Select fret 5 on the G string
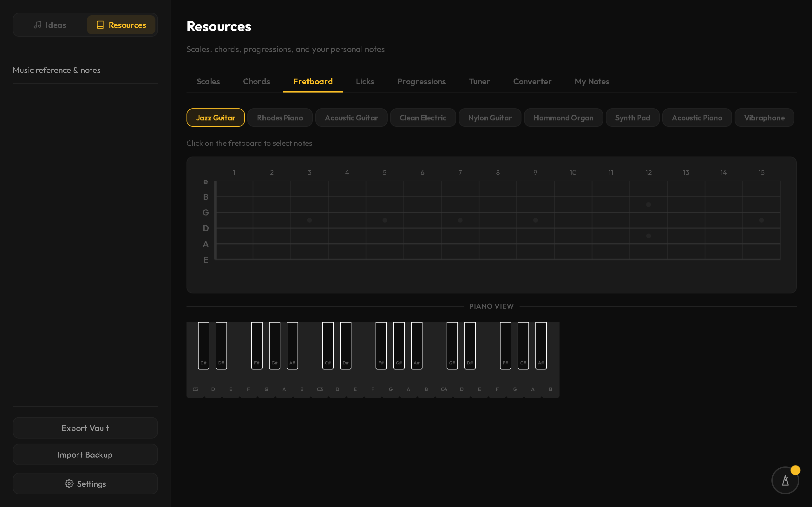The height and width of the screenshot is (507, 812). (x=384, y=212)
